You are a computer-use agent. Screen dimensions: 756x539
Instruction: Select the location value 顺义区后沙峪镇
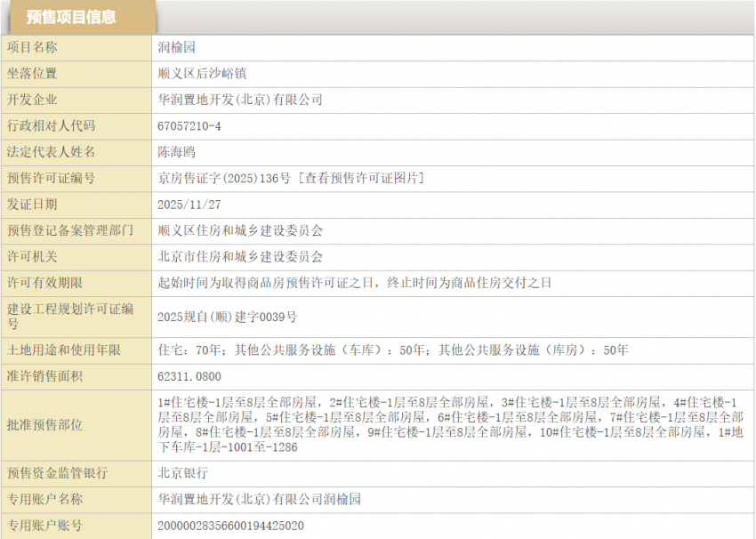point(203,73)
